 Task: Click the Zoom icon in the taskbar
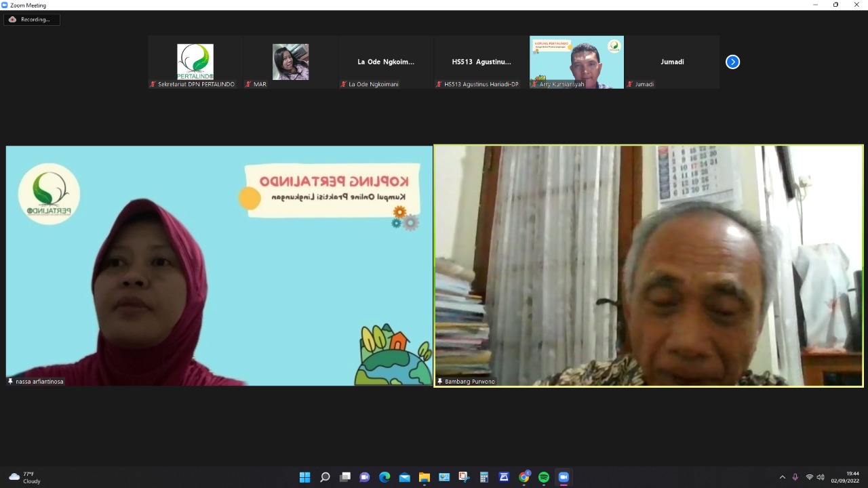coord(564,477)
